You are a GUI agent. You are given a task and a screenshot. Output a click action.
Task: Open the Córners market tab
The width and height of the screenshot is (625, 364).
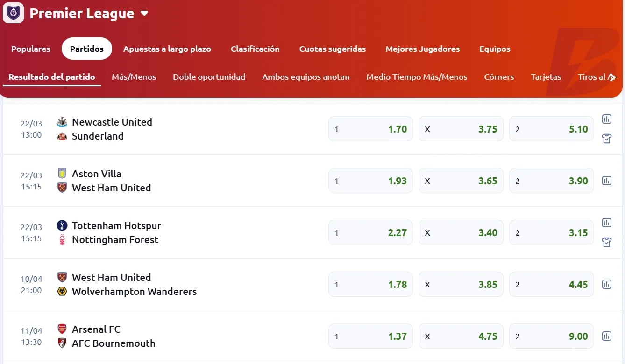(499, 77)
